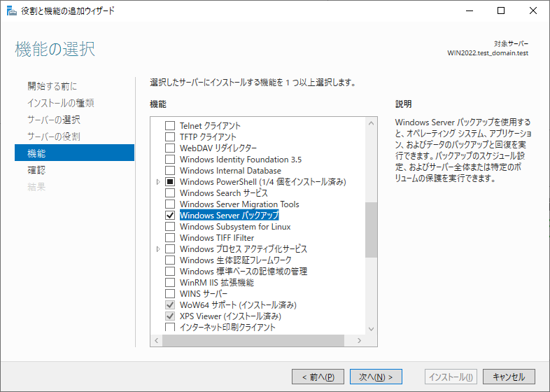Check the WINS サーバー checkbox

pos(170,294)
